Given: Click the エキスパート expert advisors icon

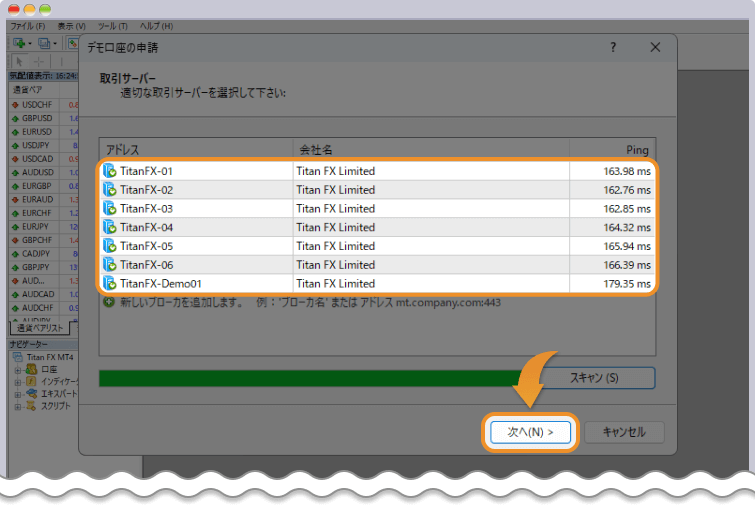Looking at the screenshot, I should pyautogui.click(x=31, y=393).
